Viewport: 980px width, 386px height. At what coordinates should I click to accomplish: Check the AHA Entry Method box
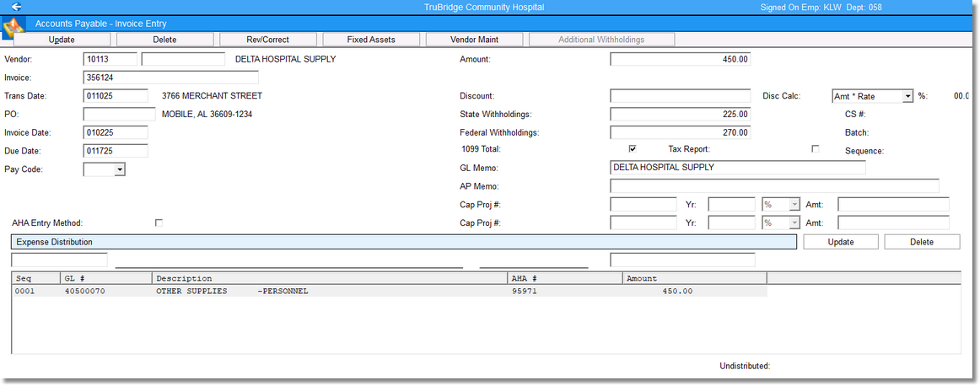click(159, 222)
